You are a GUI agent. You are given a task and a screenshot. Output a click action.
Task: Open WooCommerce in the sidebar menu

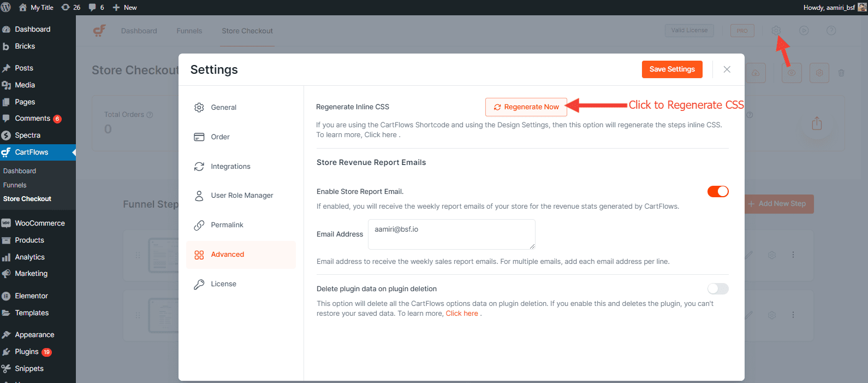pyautogui.click(x=39, y=223)
